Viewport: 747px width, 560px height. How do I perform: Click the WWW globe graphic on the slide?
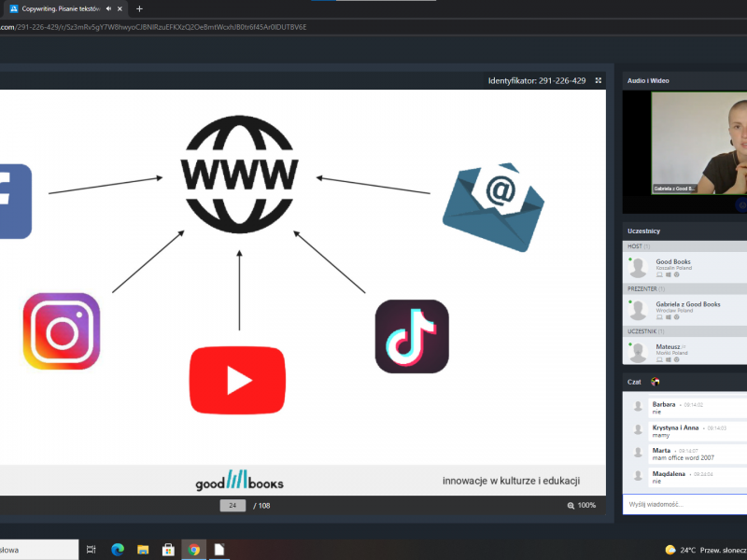tap(239, 175)
